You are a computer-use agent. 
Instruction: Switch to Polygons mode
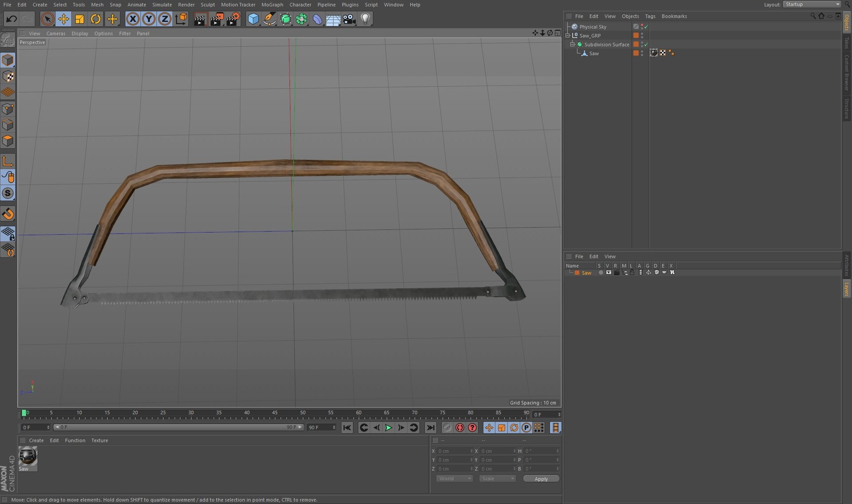tap(8, 141)
